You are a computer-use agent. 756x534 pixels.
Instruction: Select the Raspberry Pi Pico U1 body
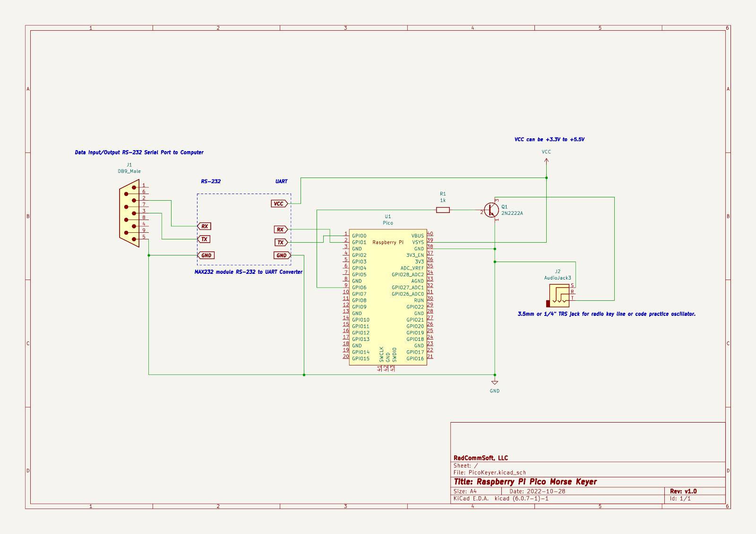point(388,297)
